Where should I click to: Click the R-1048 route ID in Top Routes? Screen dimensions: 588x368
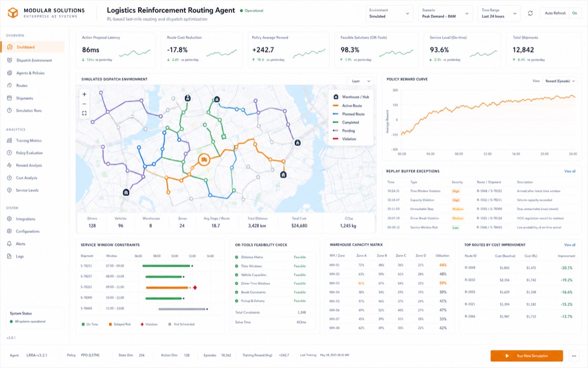[x=470, y=268]
